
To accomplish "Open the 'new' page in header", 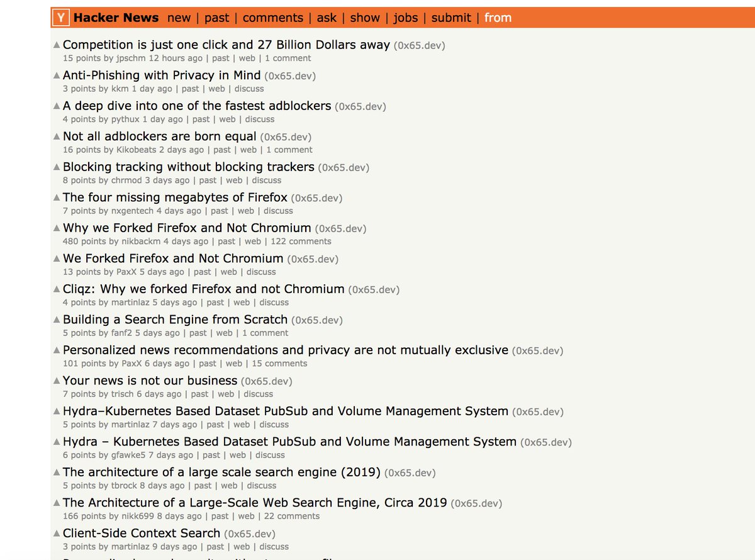I will [179, 18].
